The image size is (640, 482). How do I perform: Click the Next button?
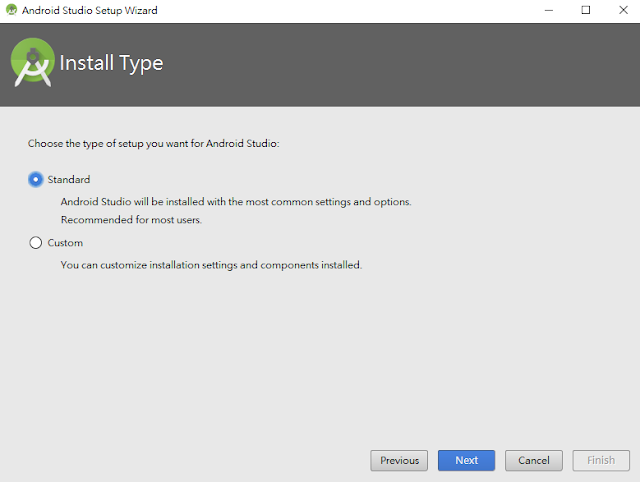tap(466, 460)
